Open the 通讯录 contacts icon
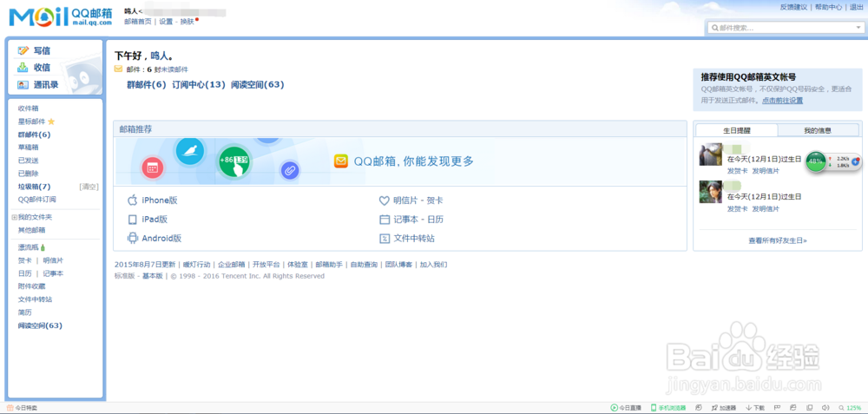868x414 pixels. [23, 85]
